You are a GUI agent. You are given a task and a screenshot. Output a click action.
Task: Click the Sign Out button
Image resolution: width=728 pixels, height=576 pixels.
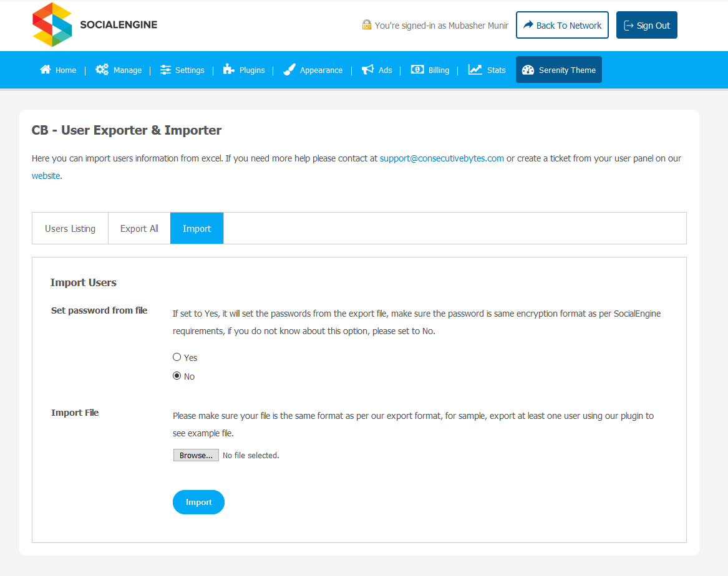pyautogui.click(x=646, y=25)
